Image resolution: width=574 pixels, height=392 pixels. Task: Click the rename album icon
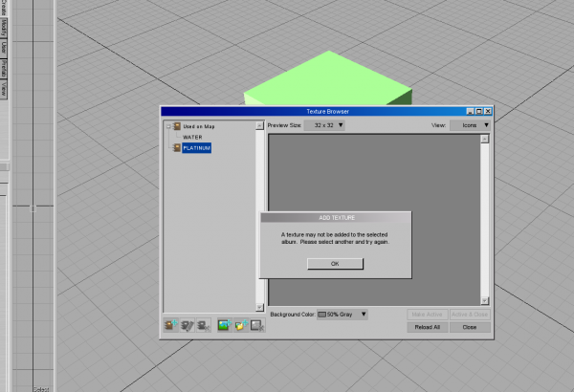[188, 326]
